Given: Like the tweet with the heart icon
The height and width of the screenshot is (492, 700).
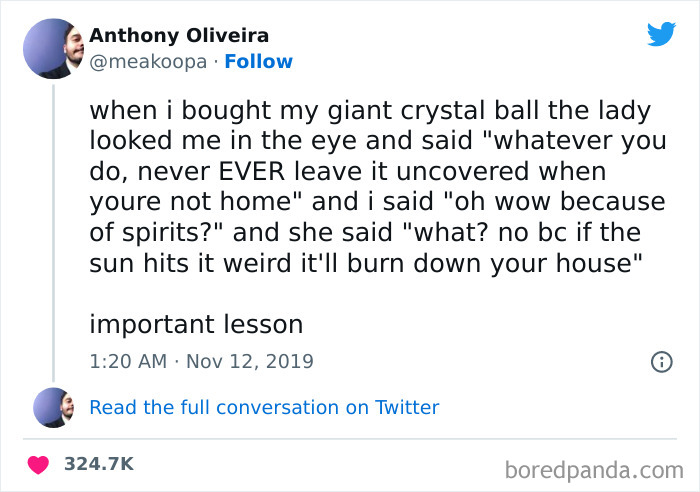Looking at the screenshot, I should (x=40, y=464).
